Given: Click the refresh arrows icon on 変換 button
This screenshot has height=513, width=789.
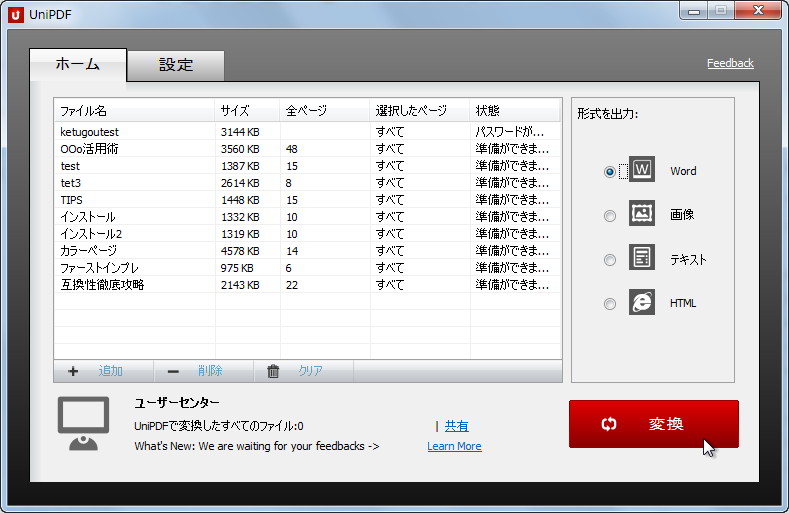Looking at the screenshot, I should pyautogui.click(x=609, y=424).
